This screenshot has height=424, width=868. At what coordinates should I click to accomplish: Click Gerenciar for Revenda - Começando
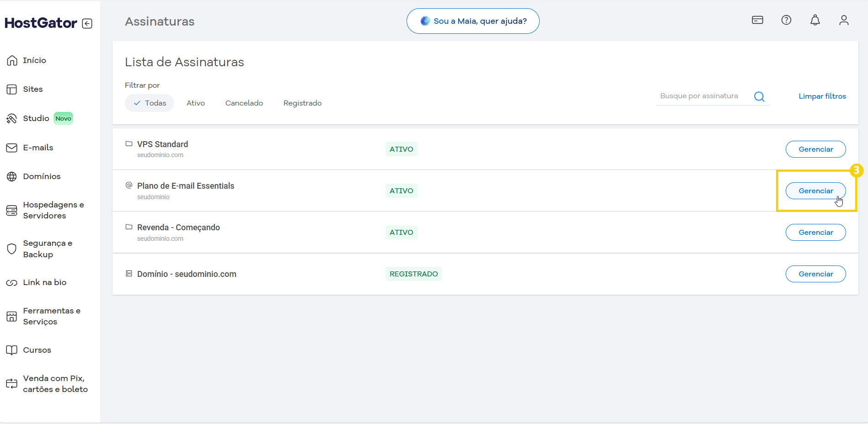click(815, 232)
